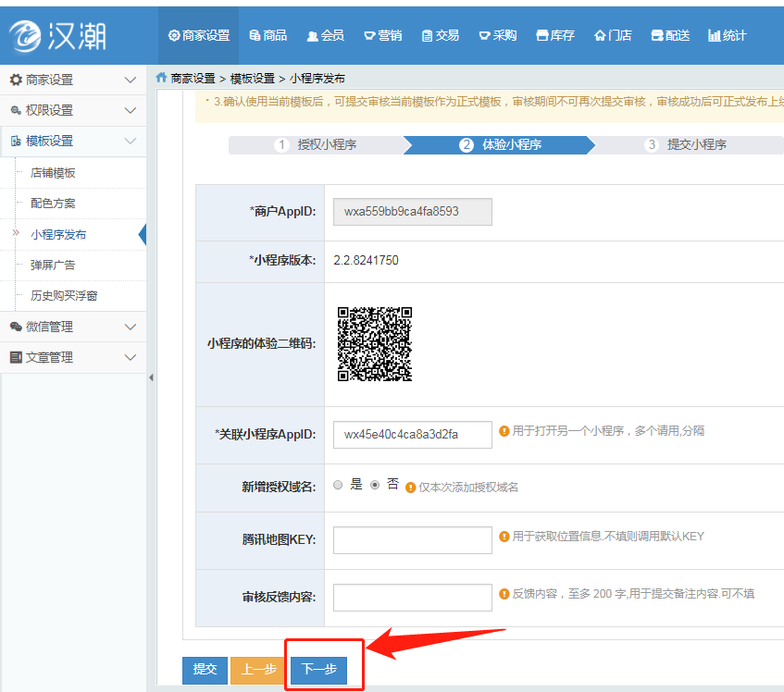Expand the 文章管理 sidebar chevron
The height and width of the screenshot is (692, 784).
pos(131,357)
